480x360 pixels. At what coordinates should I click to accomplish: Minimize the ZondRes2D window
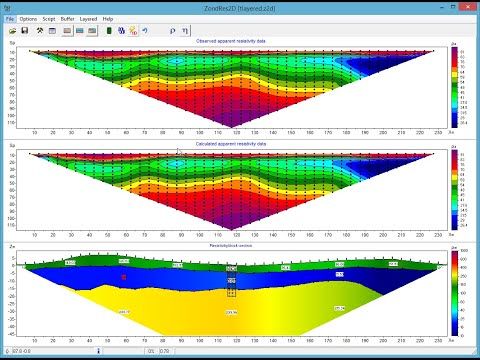click(442, 7)
